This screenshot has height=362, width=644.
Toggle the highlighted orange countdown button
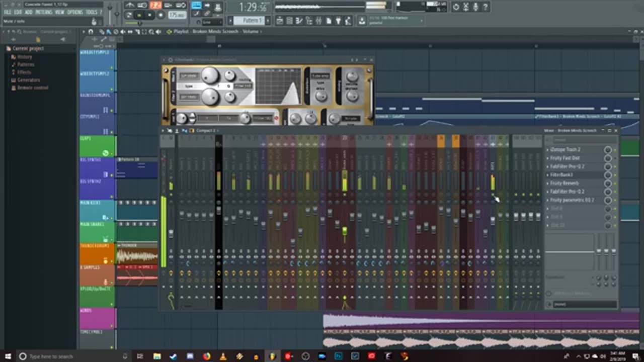(155, 5)
